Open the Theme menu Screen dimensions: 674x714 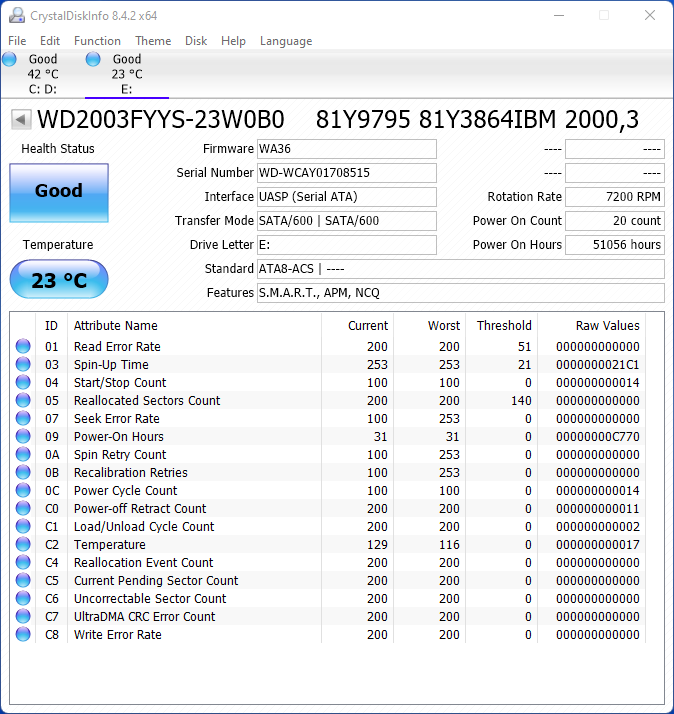click(x=153, y=41)
